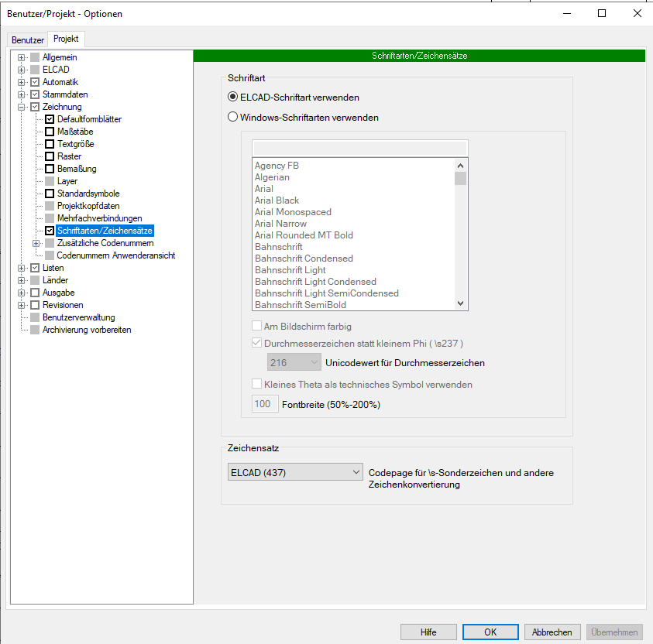The width and height of the screenshot is (653, 644).
Task: Collapse the Zeichnung tree node
Action: [x=21, y=108]
